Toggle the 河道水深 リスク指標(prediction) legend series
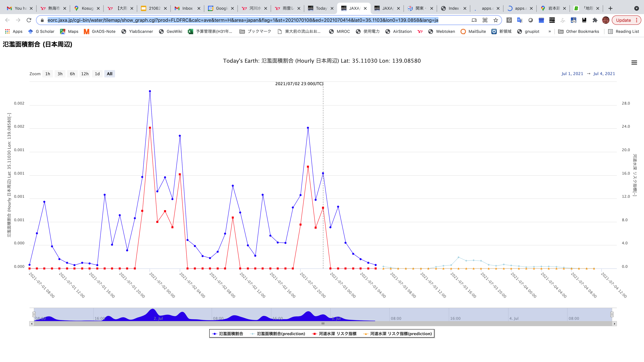The image size is (644, 362). pos(398,334)
